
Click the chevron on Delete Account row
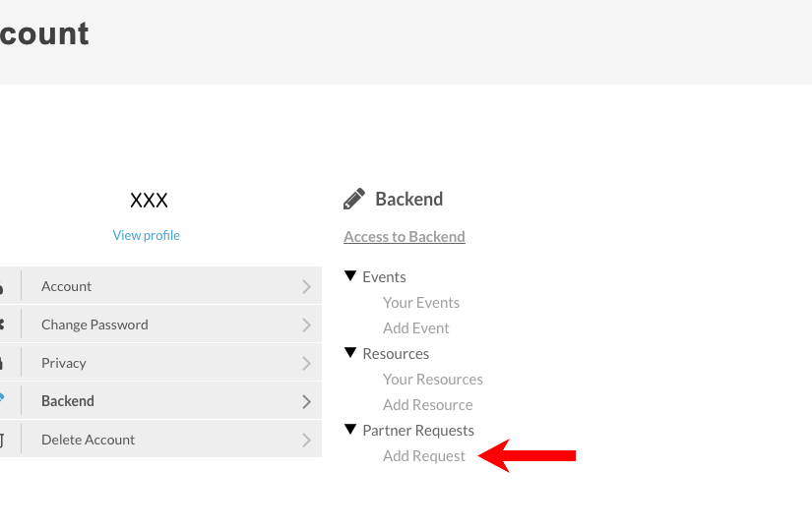(306, 441)
